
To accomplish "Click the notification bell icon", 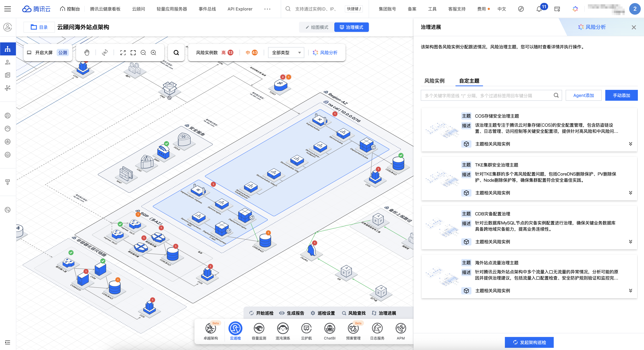I will [539, 9].
